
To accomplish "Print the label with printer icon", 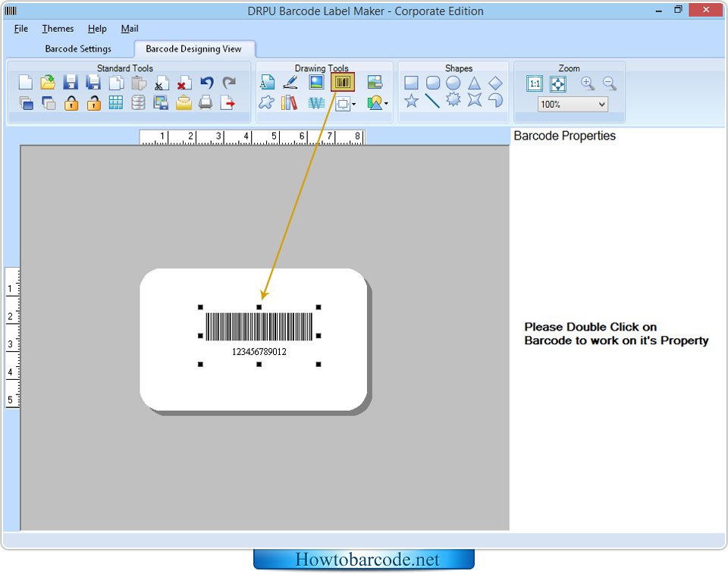I will coord(206,103).
